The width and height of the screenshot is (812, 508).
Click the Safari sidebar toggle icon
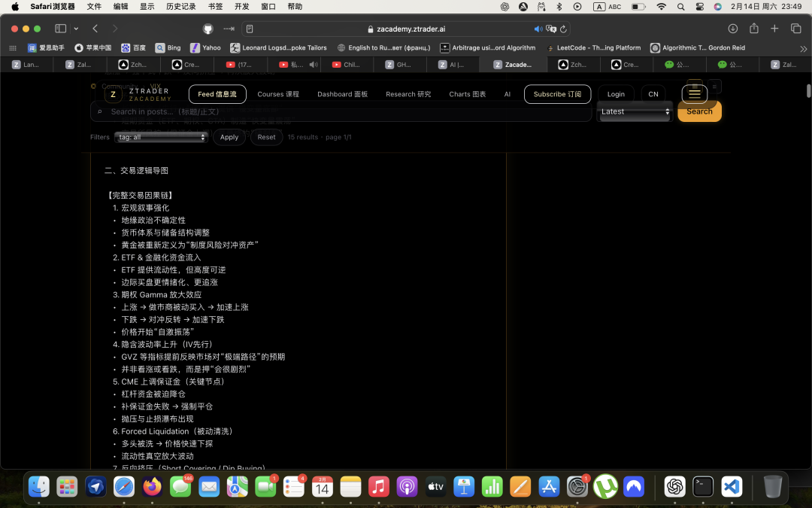click(x=60, y=29)
